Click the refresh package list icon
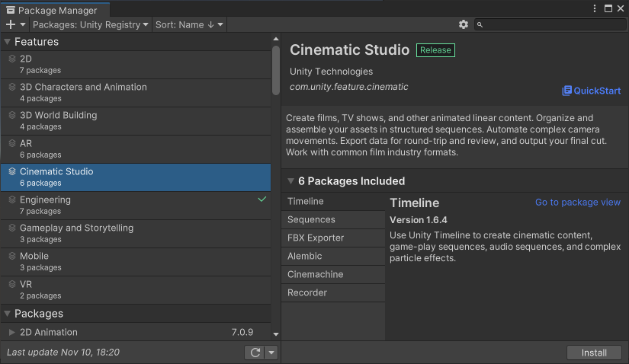The image size is (629, 364). (254, 353)
